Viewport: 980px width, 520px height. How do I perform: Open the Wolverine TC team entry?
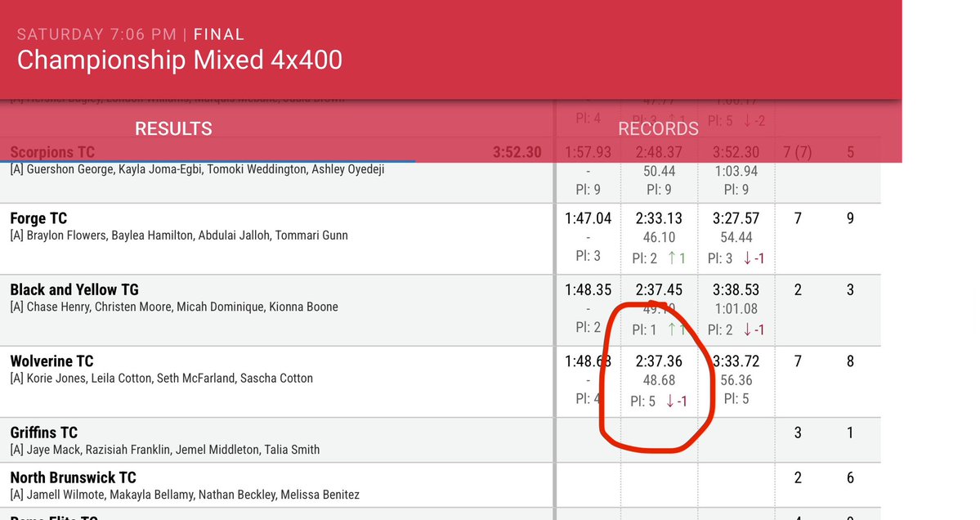(x=51, y=361)
